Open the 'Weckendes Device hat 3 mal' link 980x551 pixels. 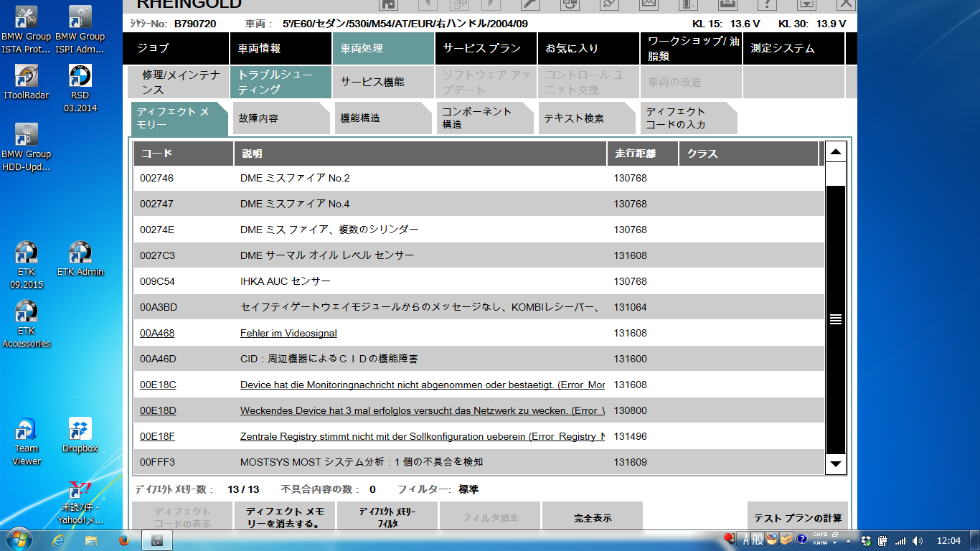(423, 410)
